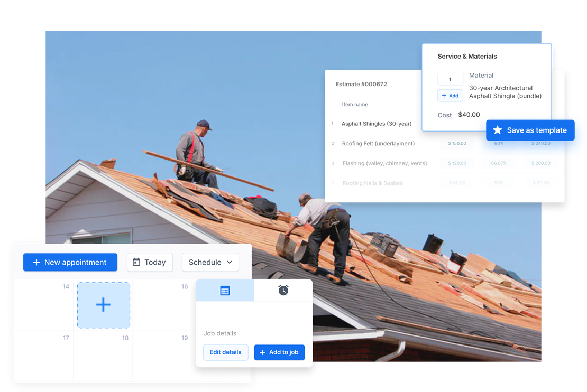587x392 pixels.
Task: Switch to the alarm clock tab
Action: click(x=283, y=291)
